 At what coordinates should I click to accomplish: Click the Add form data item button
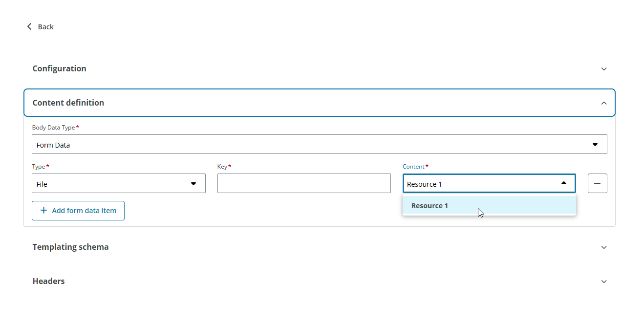click(x=78, y=210)
